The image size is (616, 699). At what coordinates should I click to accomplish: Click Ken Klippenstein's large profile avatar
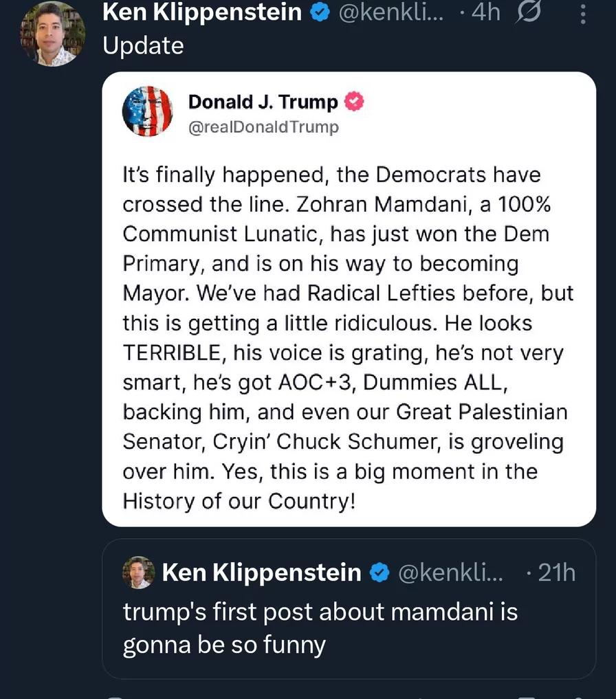tap(52, 33)
